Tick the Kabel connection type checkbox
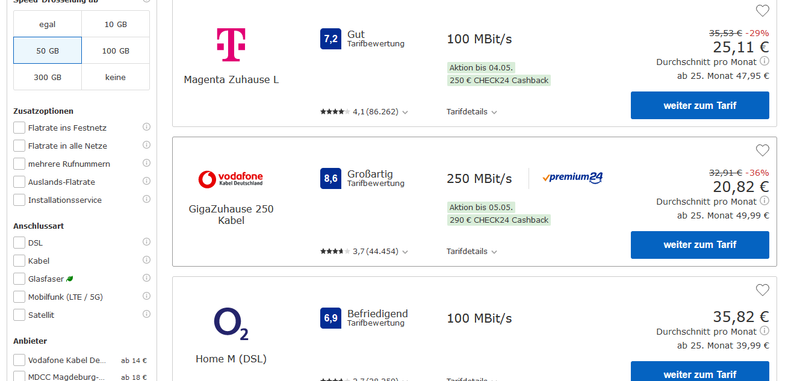This screenshot has height=381, width=800. [19, 261]
